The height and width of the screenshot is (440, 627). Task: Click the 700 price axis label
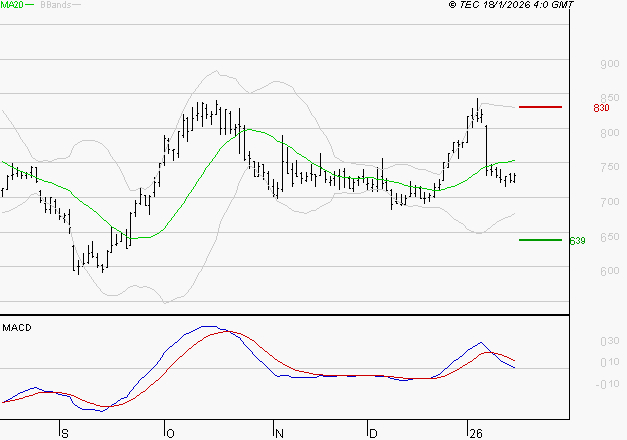610,202
